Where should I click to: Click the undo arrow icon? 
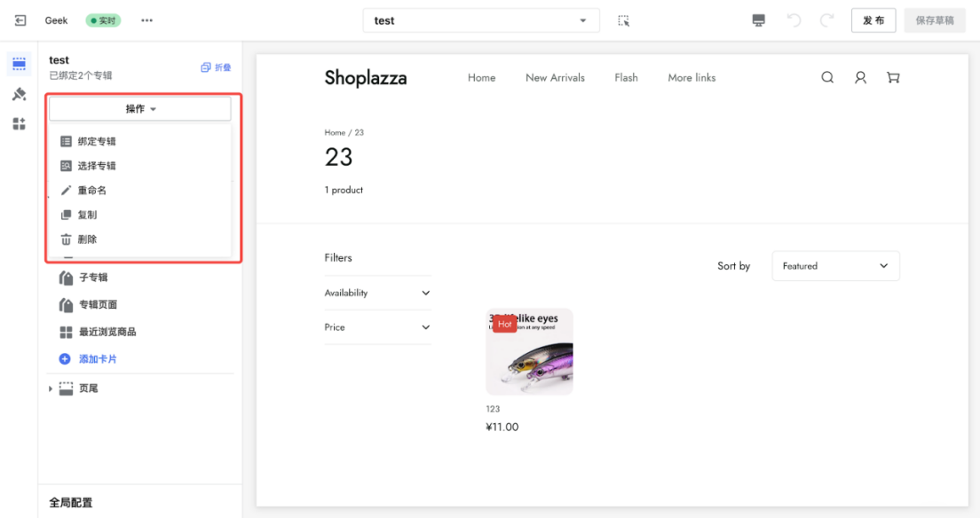794,20
